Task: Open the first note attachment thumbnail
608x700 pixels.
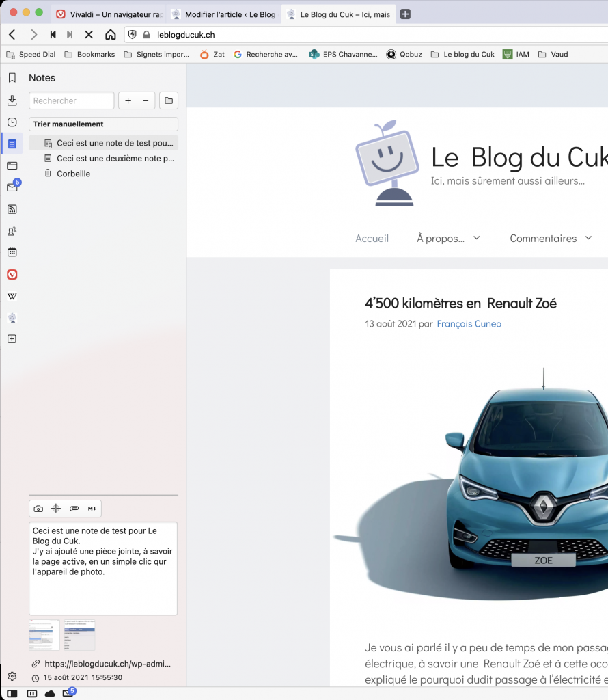Action: tap(44, 634)
